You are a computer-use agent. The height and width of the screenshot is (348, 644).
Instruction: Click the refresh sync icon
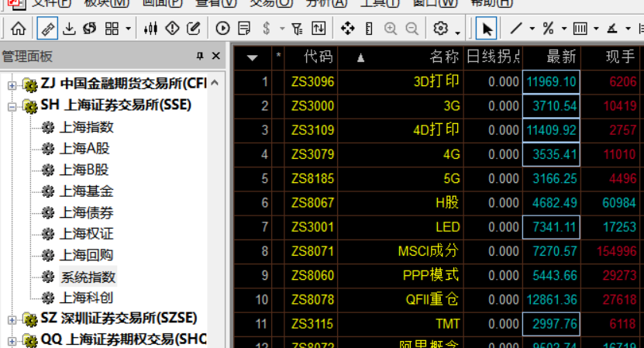[x=90, y=29]
